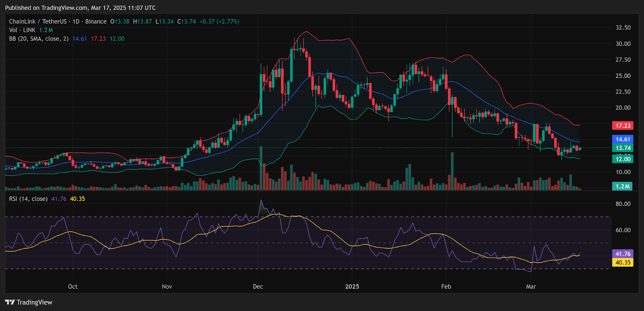Click the Feb label on time axis
The height and width of the screenshot is (311, 644).
point(446,286)
